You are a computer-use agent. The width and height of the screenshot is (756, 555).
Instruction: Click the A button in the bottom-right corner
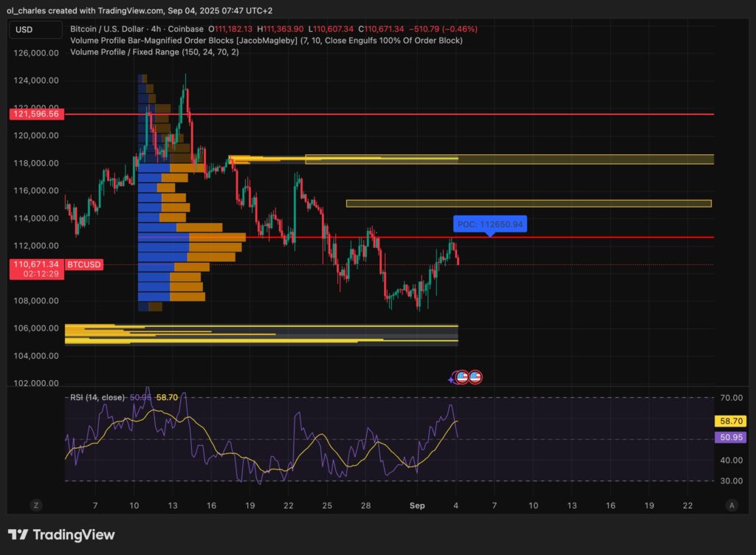732,505
